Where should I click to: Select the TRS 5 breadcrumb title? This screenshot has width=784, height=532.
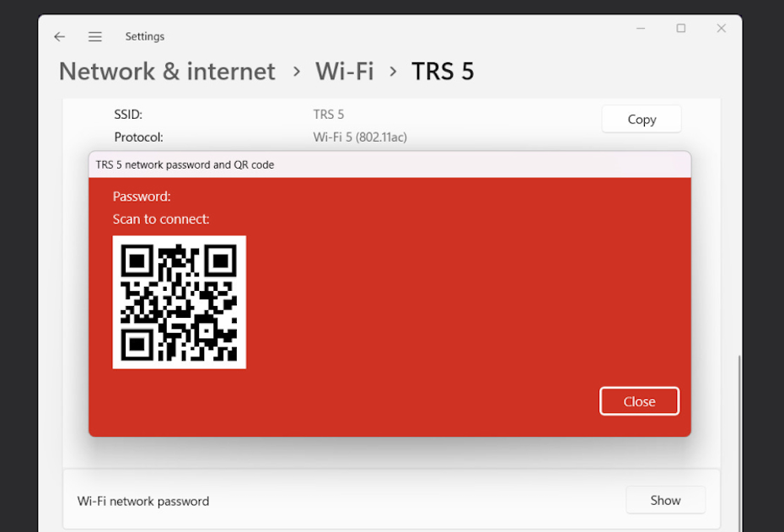[443, 71]
